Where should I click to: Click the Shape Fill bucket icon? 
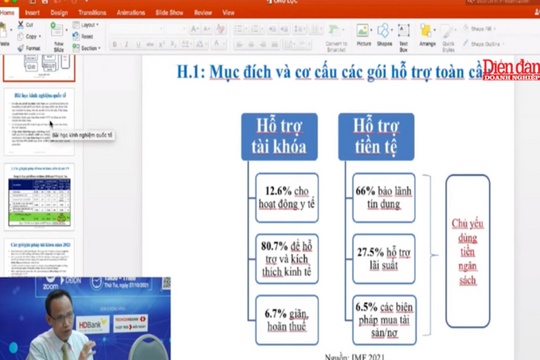(466, 28)
